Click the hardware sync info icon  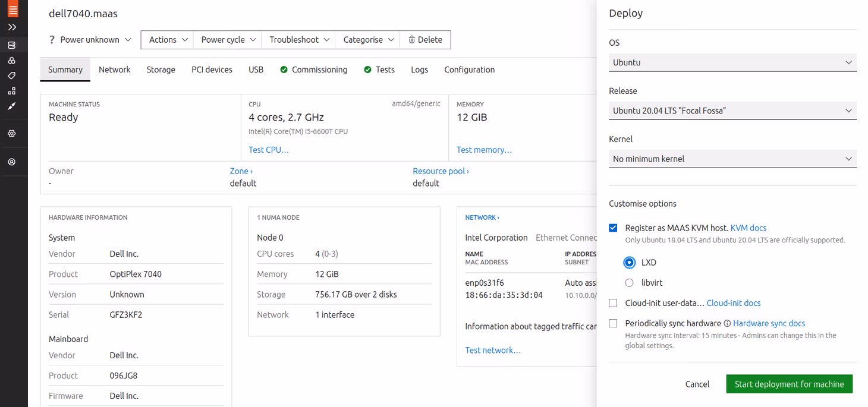click(727, 324)
